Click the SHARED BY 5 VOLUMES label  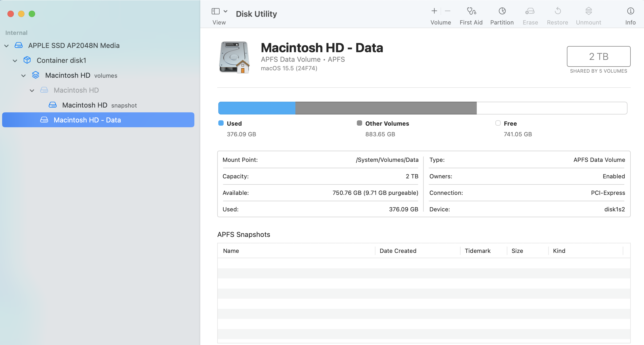tap(599, 71)
